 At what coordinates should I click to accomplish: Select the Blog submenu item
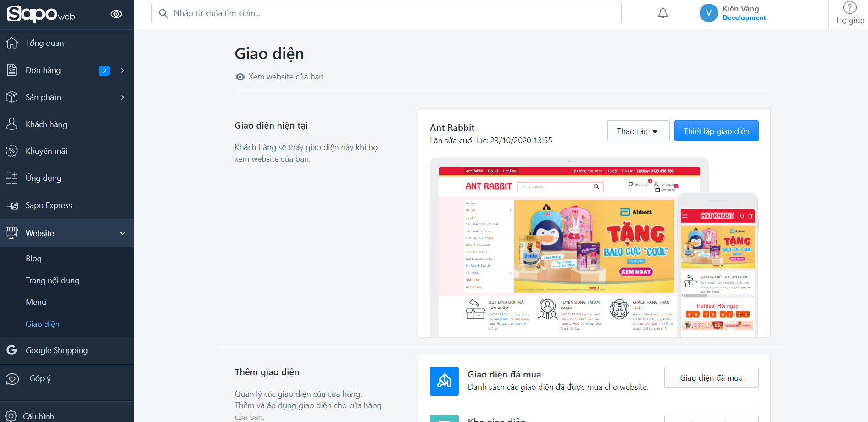[x=33, y=259]
